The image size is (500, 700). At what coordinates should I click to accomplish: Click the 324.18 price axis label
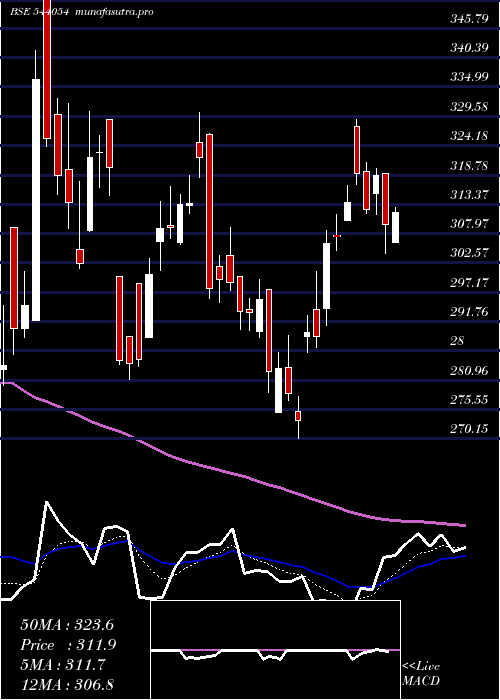point(469,136)
